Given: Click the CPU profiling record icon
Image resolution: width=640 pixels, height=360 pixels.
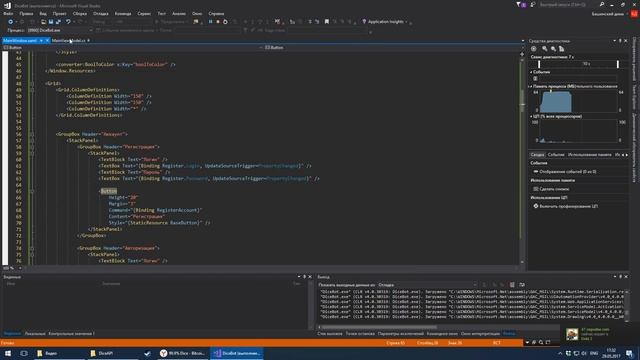Looking at the screenshot, I should pos(536,206).
